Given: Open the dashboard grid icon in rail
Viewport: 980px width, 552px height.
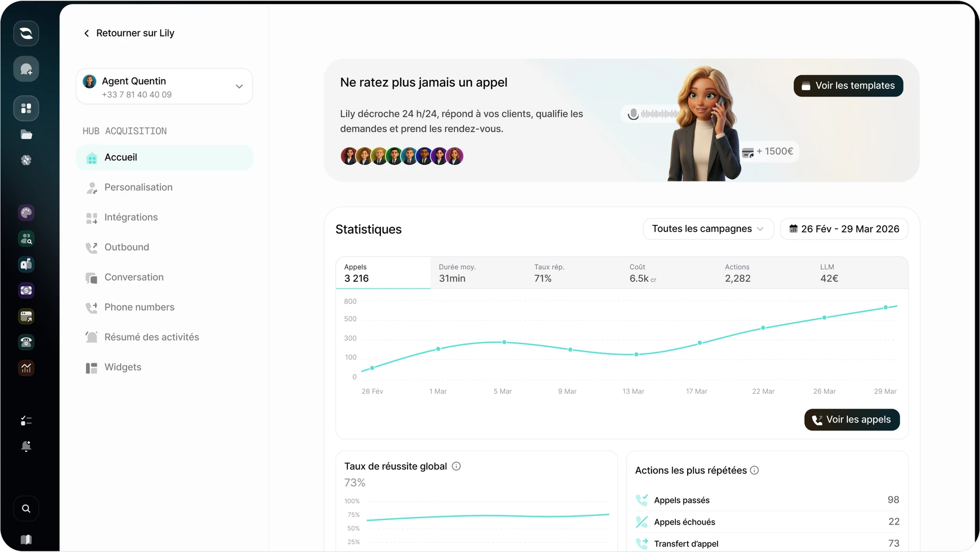Looking at the screenshot, I should [x=26, y=108].
